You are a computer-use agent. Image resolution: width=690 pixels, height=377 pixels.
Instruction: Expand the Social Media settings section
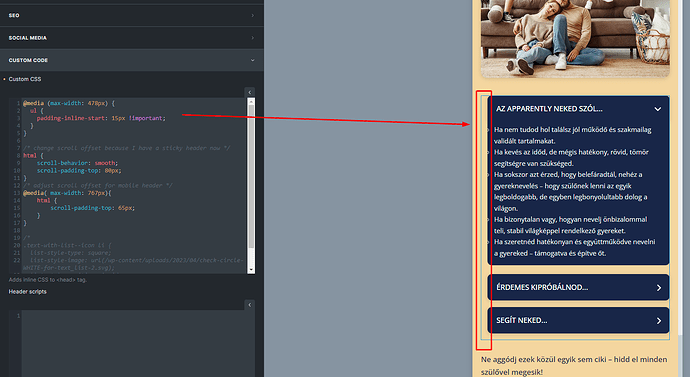tap(132, 38)
